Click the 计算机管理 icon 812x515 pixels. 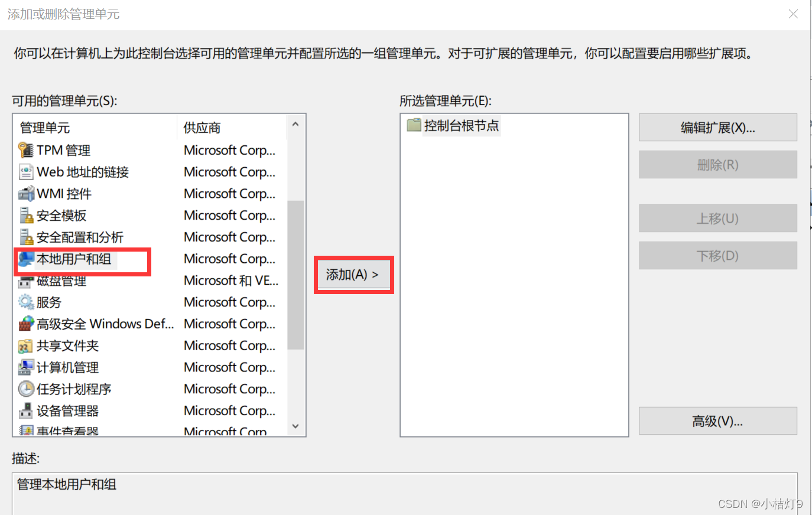[26, 367]
